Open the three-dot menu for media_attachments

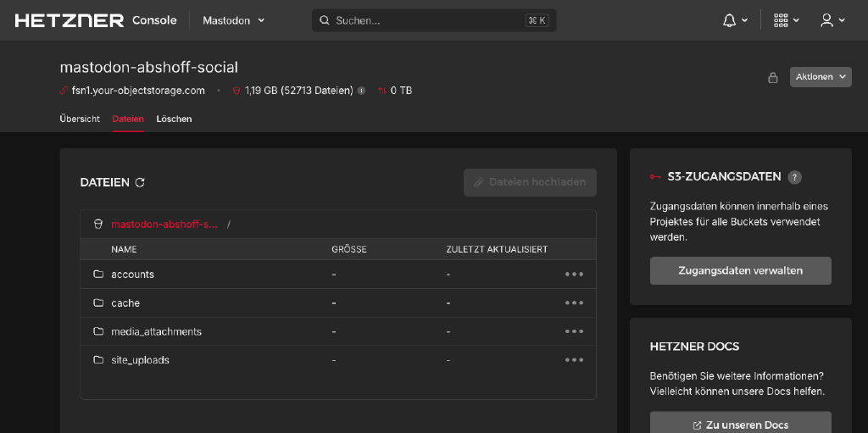[x=574, y=331]
